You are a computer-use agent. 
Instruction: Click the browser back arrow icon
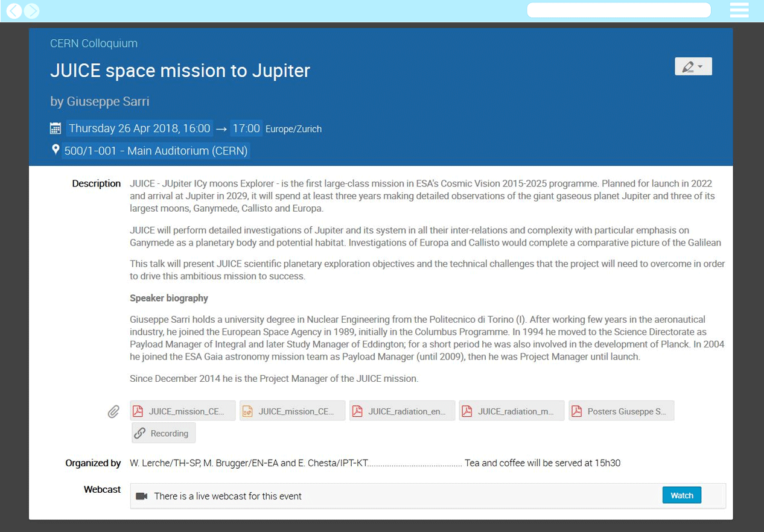(14, 11)
